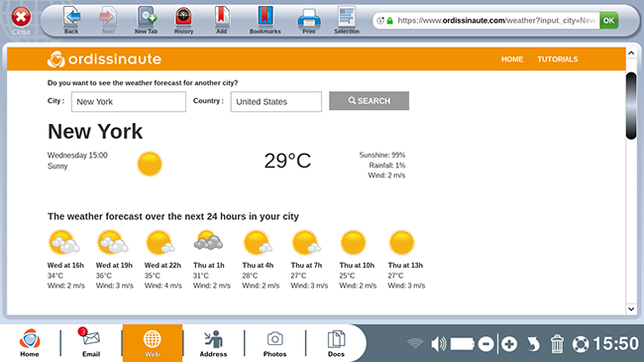This screenshot has height=362, width=644.
Task: Click the 25°C forecast value
Action: click(347, 276)
